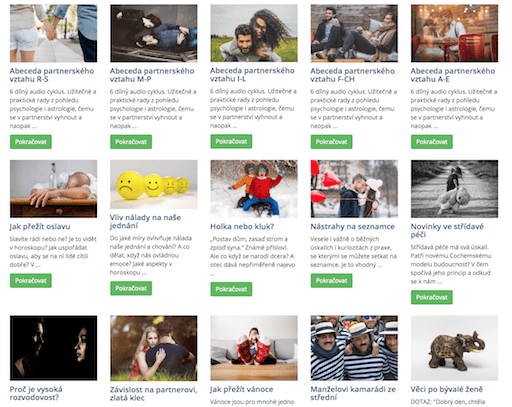Open the Abeceda partnerského vztahu F-CH article
This screenshot has height=407, width=512.
(x=352, y=75)
